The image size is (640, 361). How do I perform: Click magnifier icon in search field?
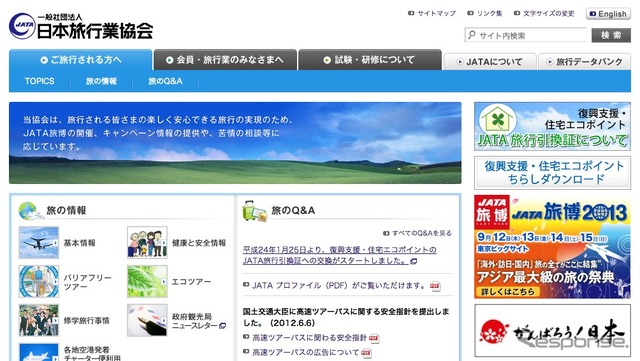click(472, 35)
